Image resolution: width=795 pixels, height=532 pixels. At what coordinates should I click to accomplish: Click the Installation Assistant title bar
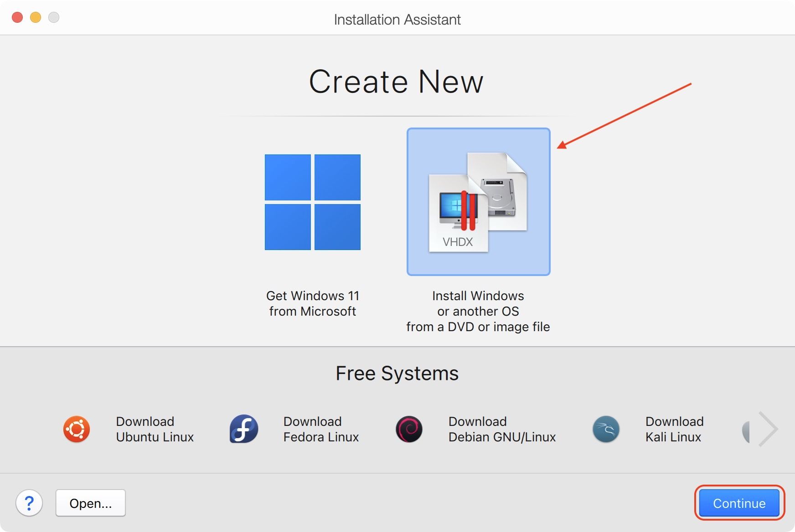tap(397, 19)
